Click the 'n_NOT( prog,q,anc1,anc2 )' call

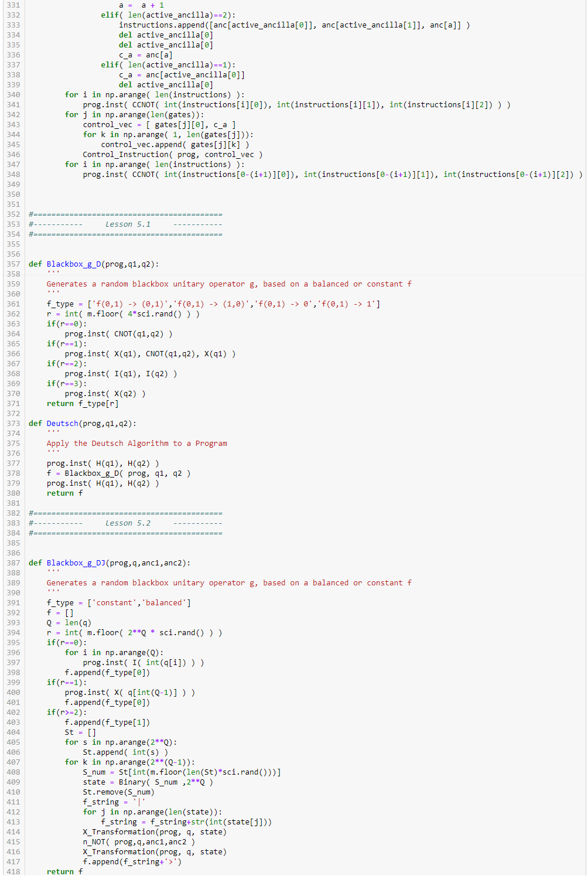click(x=139, y=842)
